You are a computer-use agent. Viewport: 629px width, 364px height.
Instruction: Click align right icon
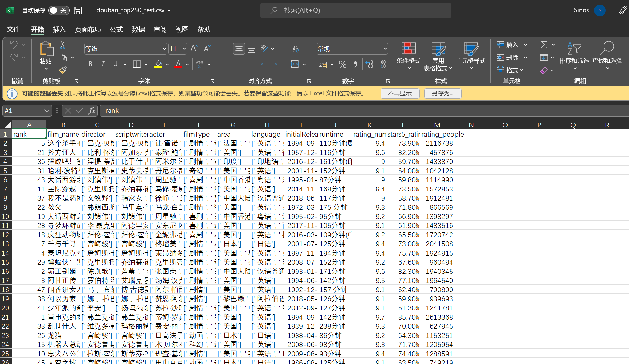(252, 64)
